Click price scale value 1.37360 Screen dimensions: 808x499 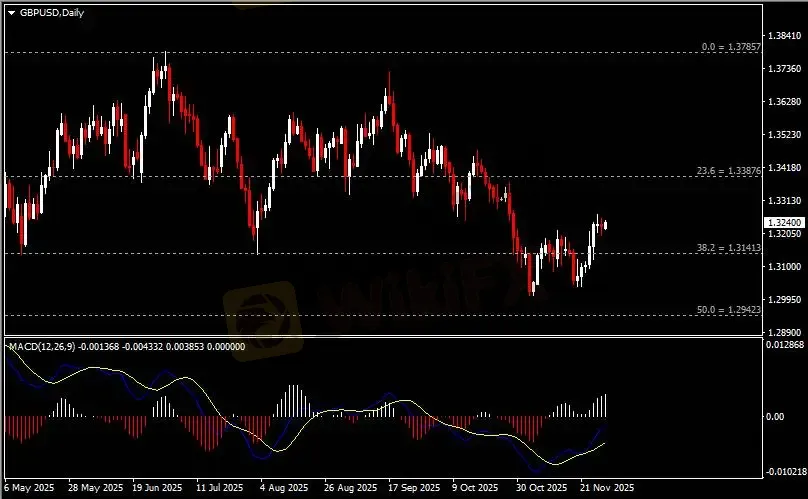click(x=784, y=69)
